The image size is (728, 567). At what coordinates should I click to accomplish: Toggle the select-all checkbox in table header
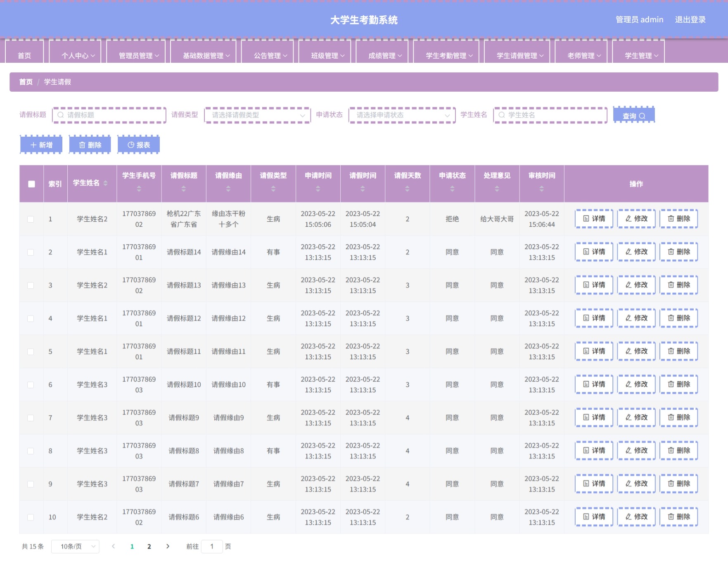pos(31,184)
